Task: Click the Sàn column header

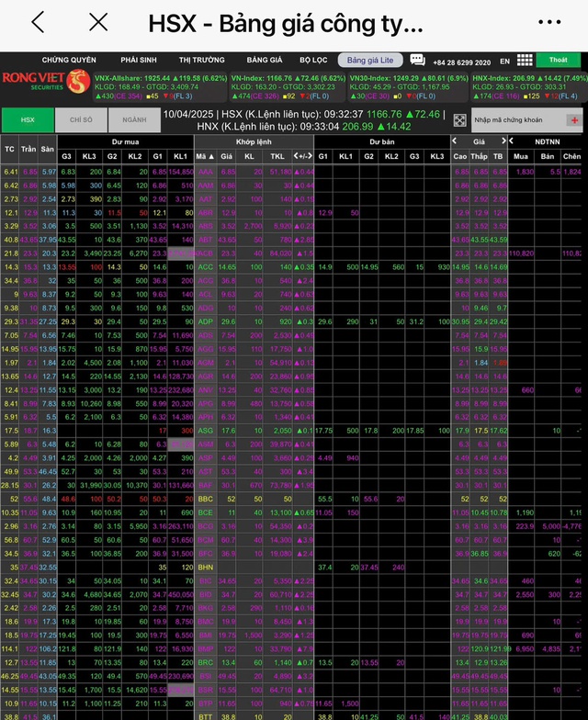Action: click(47, 149)
